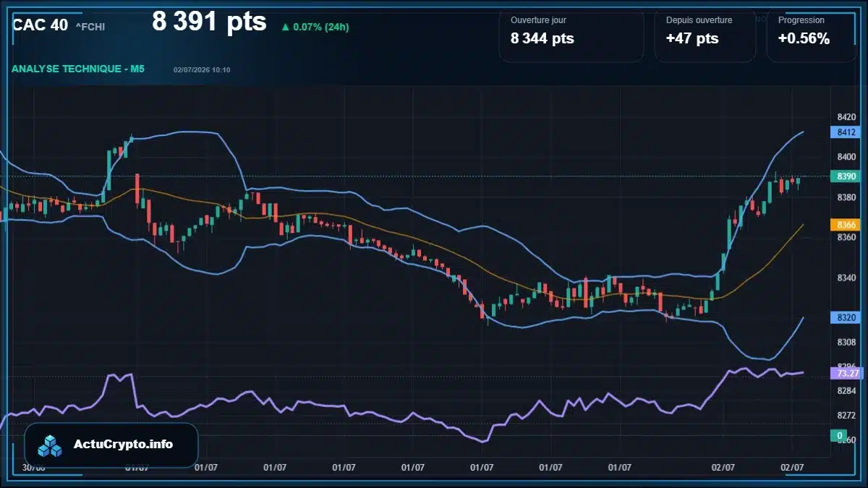The height and width of the screenshot is (488, 868).
Task: Click the ^FCHI ticker symbol
Action: pos(90,27)
